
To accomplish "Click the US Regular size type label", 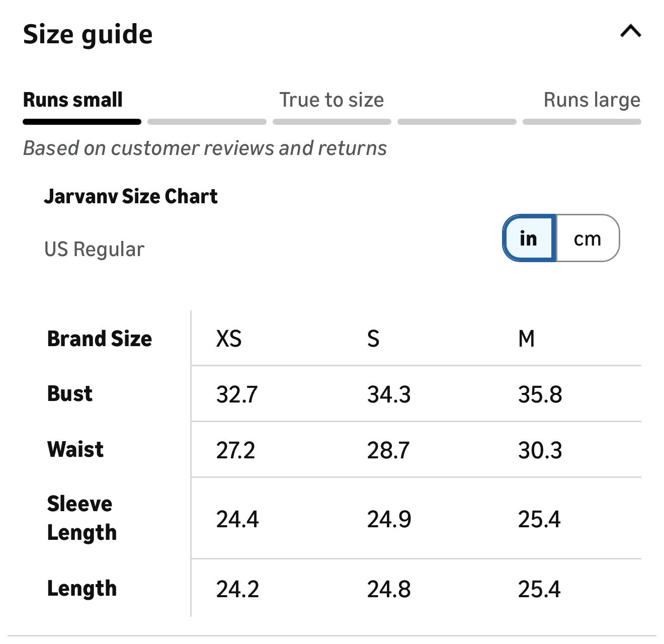I will click(x=94, y=250).
